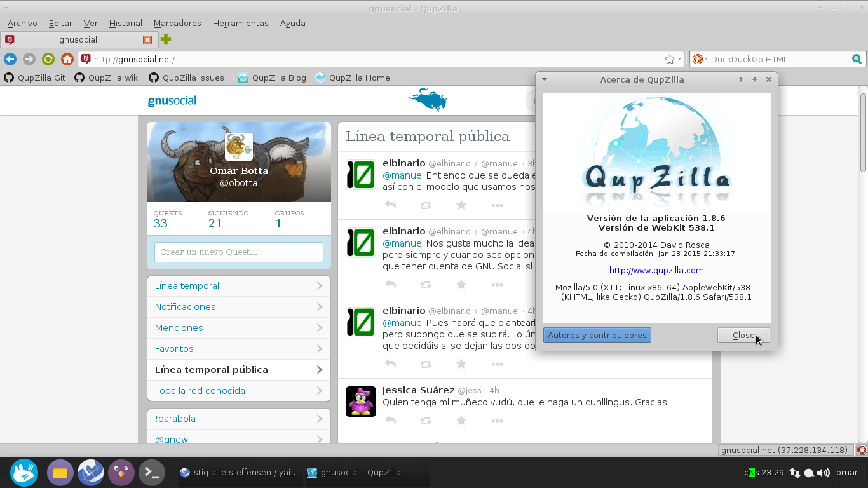This screenshot has width=868, height=488.
Task: Open the Marcadores menu
Action: tap(177, 23)
